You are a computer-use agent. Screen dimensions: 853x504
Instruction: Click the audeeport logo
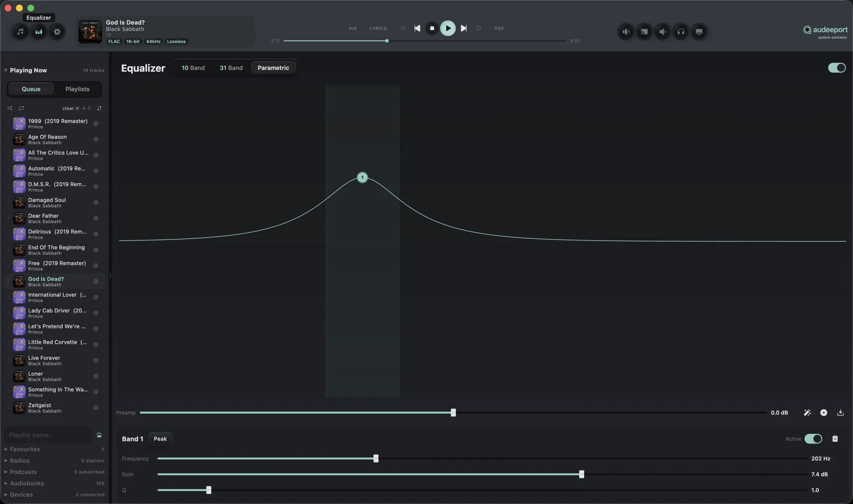(x=825, y=30)
